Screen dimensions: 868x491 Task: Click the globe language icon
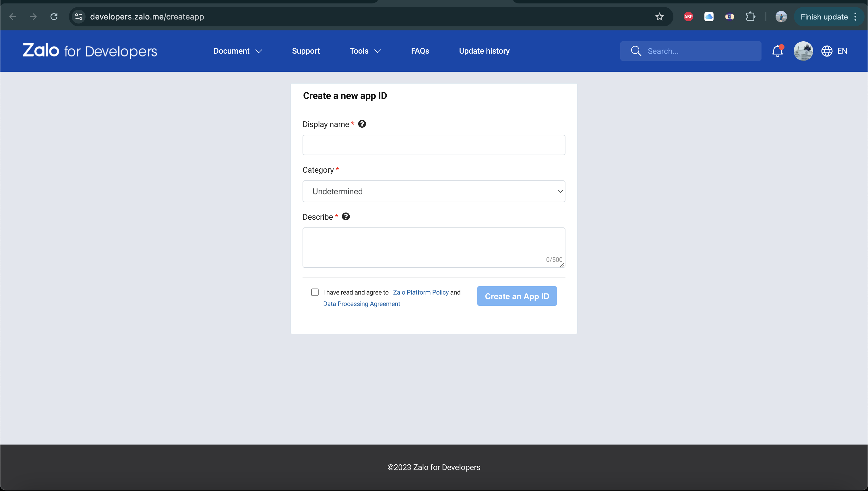click(826, 51)
